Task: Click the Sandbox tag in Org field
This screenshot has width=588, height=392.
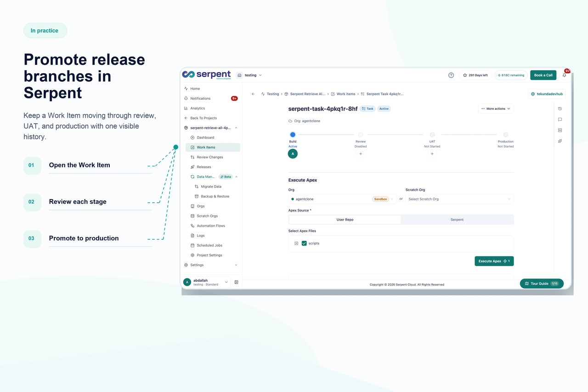Action: 381,199
